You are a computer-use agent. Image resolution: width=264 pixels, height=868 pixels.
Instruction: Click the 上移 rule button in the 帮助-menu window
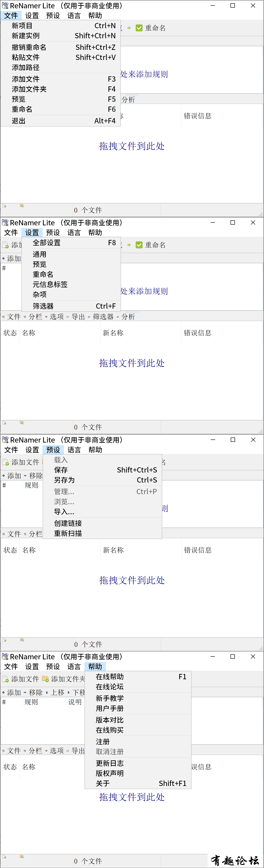click(x=55, y=692)
